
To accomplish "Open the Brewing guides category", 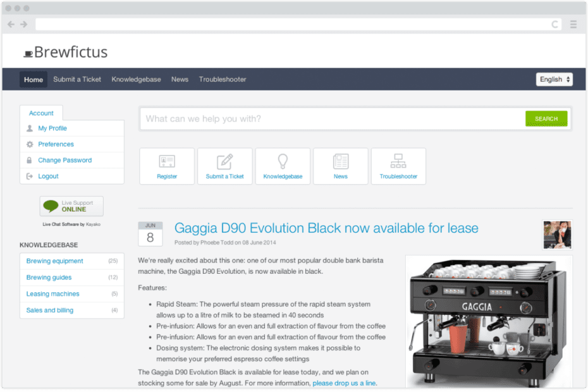I will tap(49, 278).
